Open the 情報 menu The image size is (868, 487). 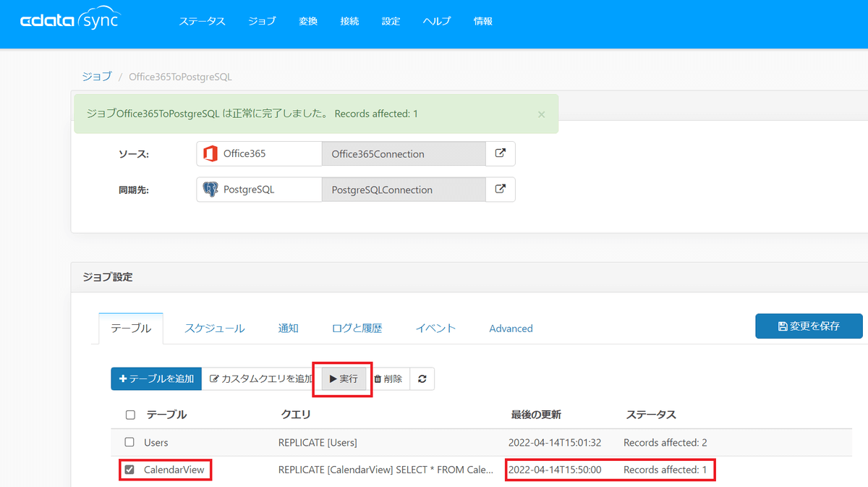(x=483, y=21)
